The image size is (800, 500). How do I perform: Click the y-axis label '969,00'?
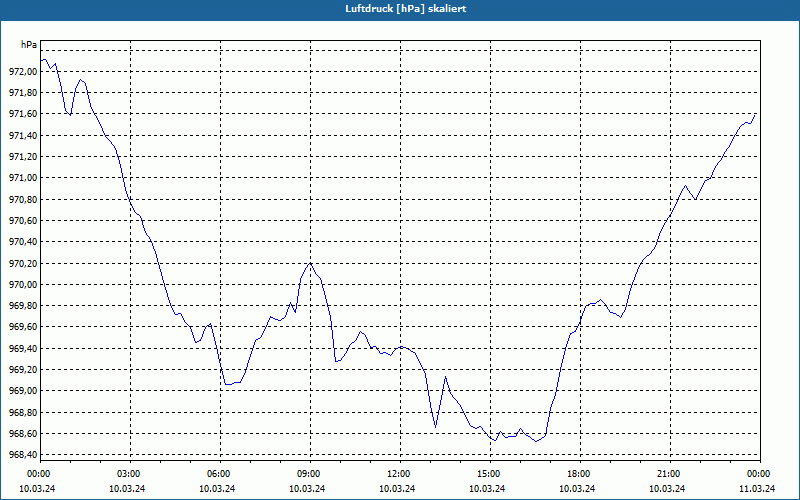pyautogui.click(x=23, y=391)
